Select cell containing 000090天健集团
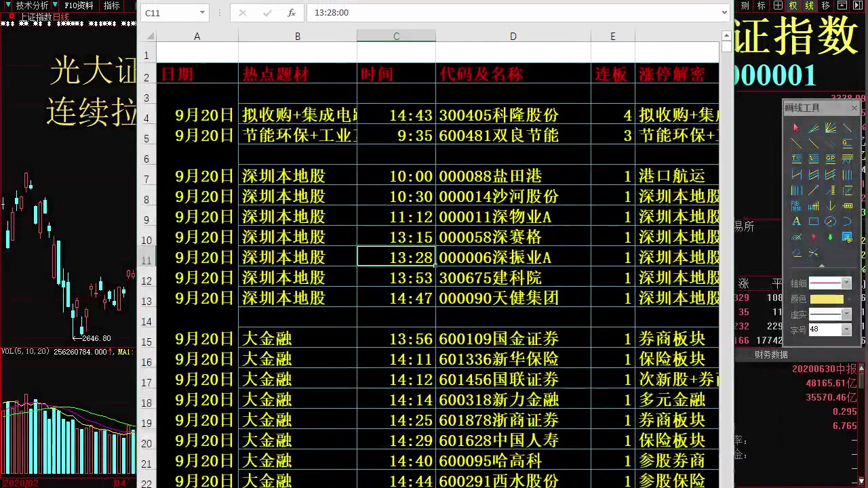Image resolution: width=868 pixels, height=488 pixels. click(x=513, y=298)
